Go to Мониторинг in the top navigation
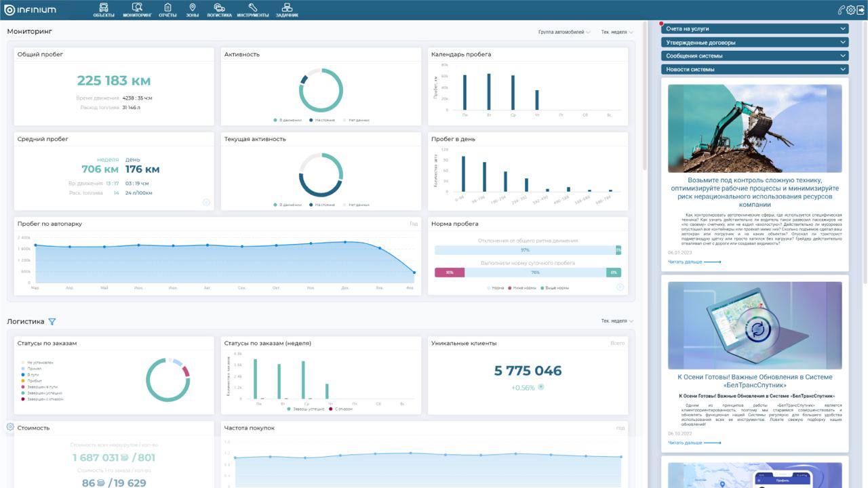Image resolution: width=868 pixels, height=488 pixels. click(137, 10)
